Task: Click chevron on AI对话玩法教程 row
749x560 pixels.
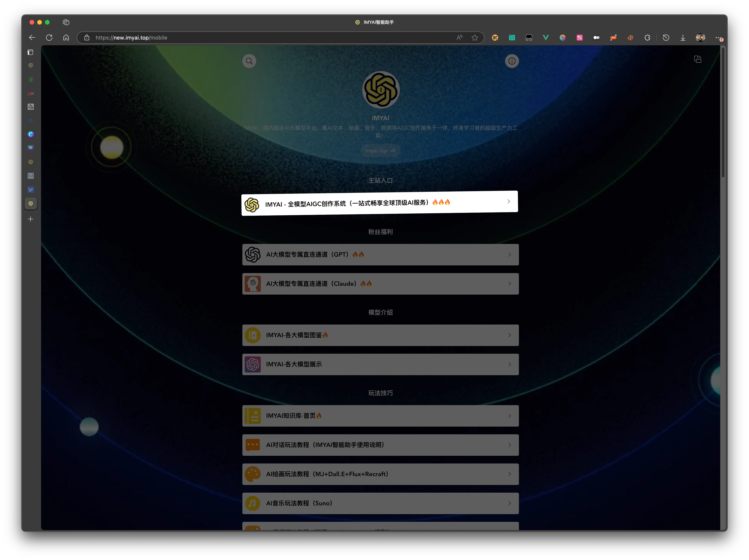Action: click(509, 445)
